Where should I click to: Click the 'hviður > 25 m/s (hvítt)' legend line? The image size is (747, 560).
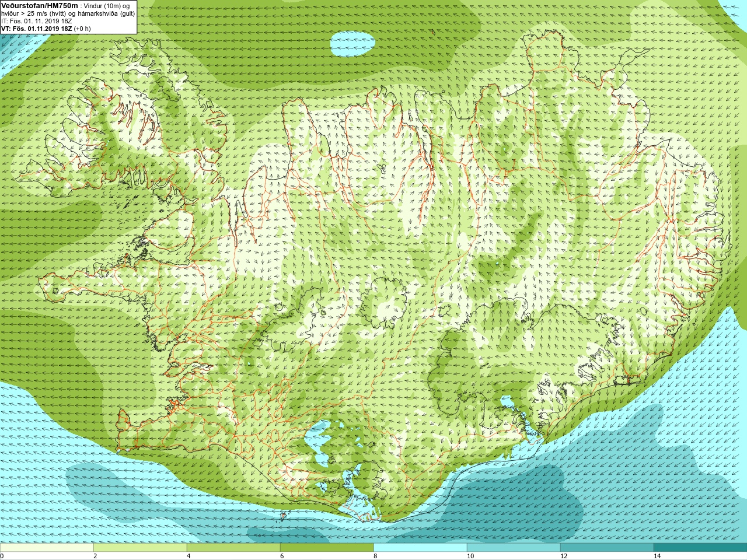click(x=34, y=13)
